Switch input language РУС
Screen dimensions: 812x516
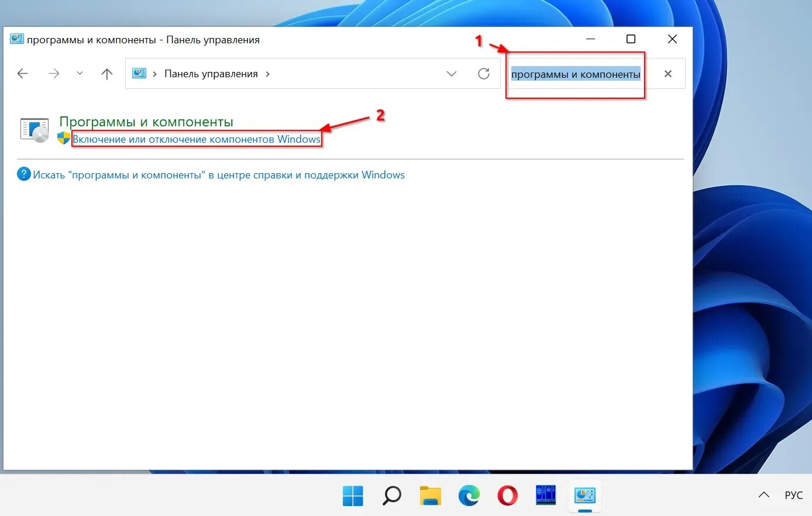794,496
